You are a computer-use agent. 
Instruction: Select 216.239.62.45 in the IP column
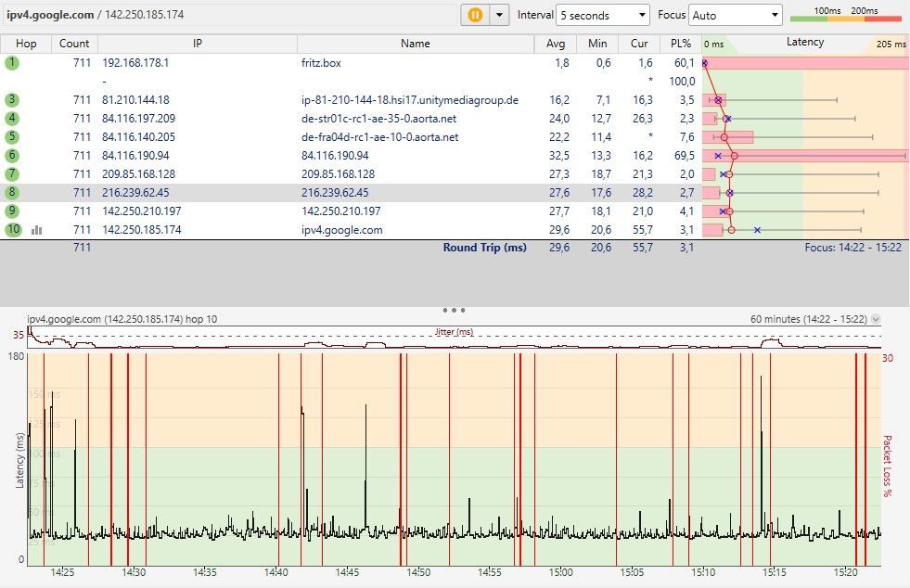click(135, 193)
